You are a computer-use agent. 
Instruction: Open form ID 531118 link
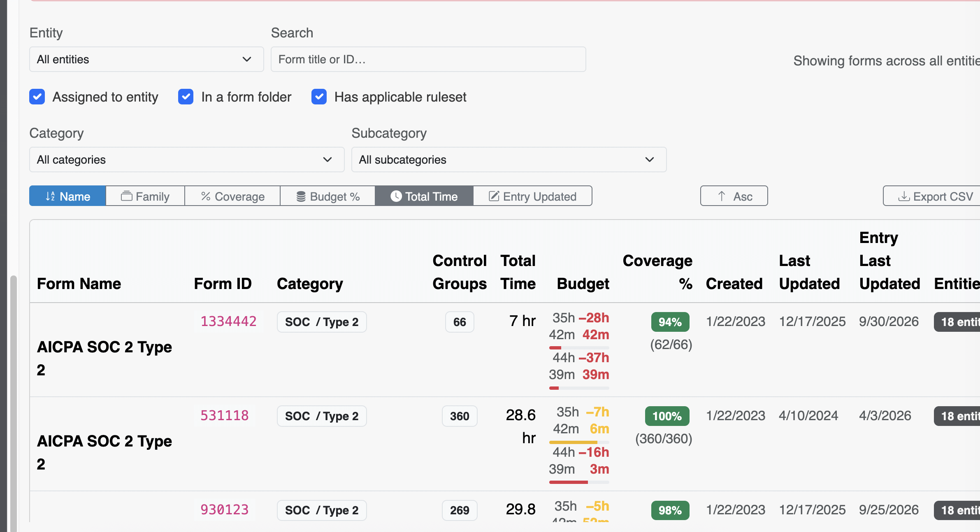click(225, 415)
